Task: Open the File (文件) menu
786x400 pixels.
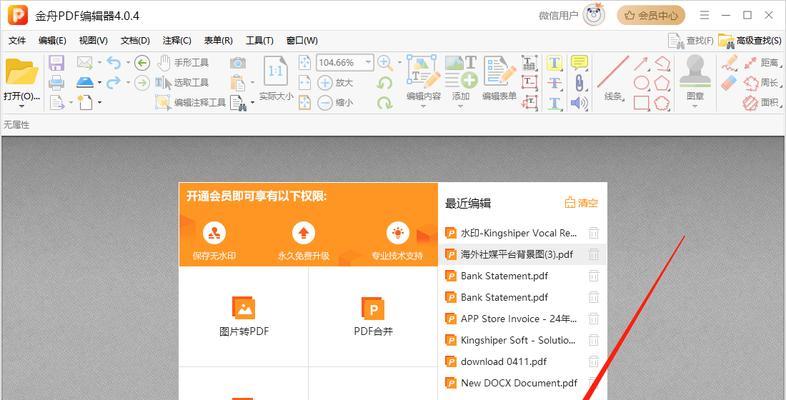Action: tap(17, 41)
